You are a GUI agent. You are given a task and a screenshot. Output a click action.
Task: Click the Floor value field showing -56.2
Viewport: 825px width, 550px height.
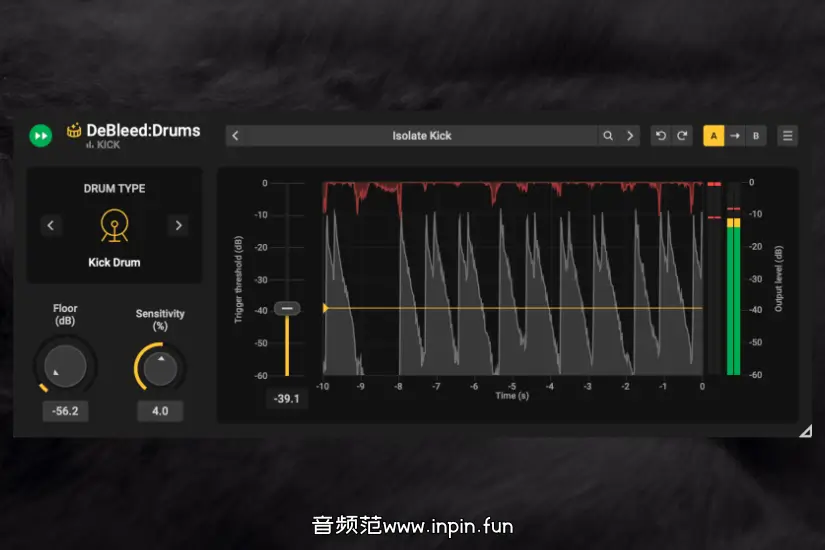tap(65, 410)
